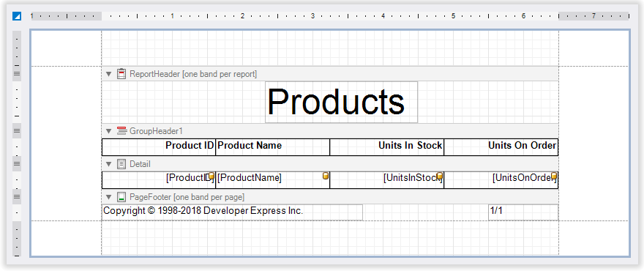Collapse the PageFooter band

(108, 197)
